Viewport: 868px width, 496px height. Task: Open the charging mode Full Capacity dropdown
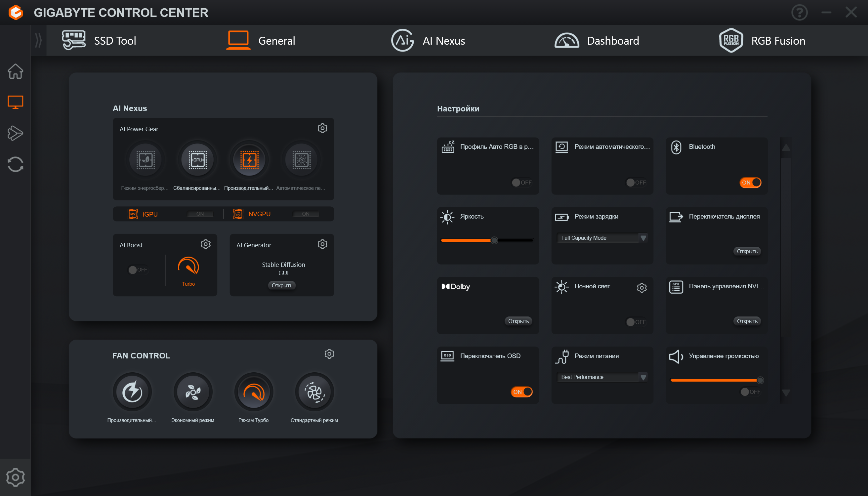(602, 238)
